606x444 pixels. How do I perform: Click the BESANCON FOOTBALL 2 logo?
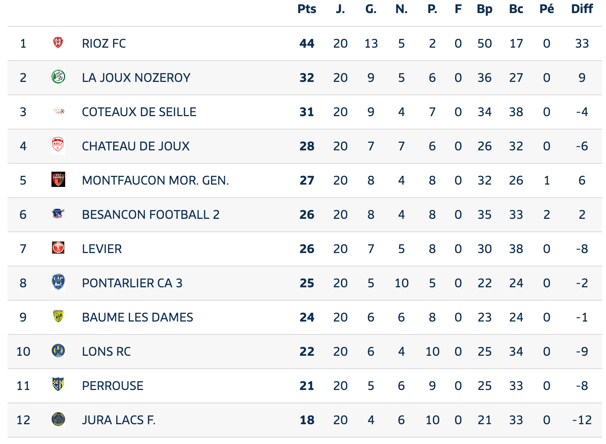[58, 213]
